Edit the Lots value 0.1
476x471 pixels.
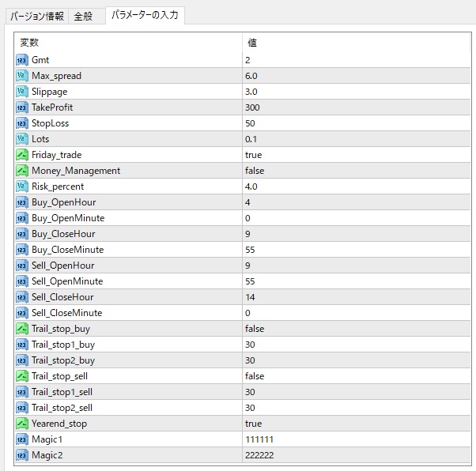click(357, 139)
